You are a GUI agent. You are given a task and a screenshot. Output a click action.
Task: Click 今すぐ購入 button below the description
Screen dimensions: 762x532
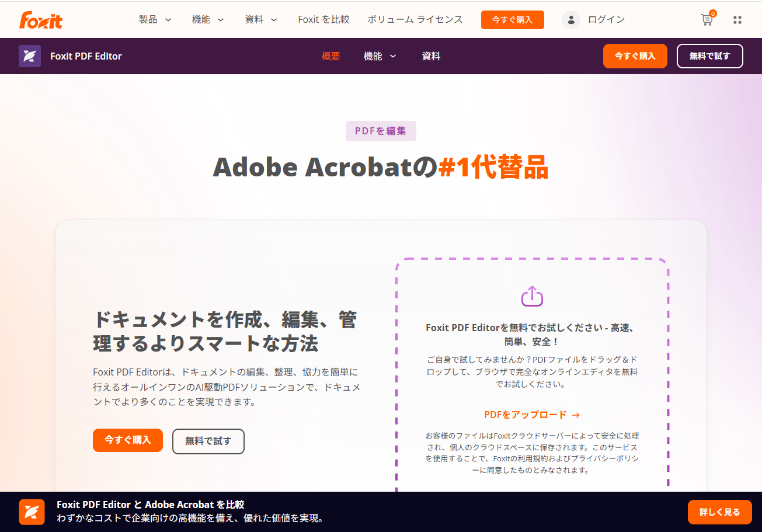click(128, 440)
